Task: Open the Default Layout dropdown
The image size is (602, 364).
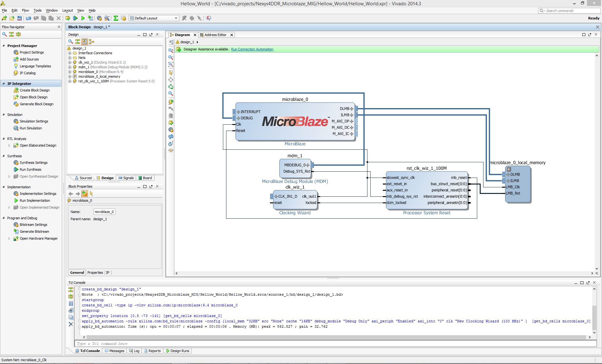Action: (x=154, y=18)
